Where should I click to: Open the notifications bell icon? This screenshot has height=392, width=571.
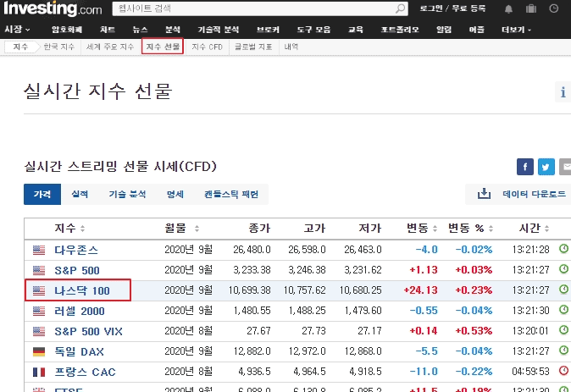(508, 8)
